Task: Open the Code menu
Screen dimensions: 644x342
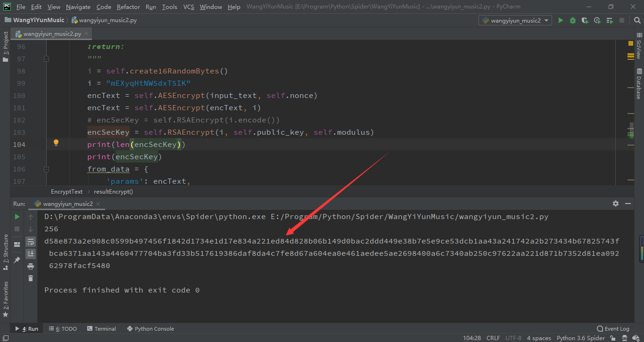Action: [x=104, y=7]
